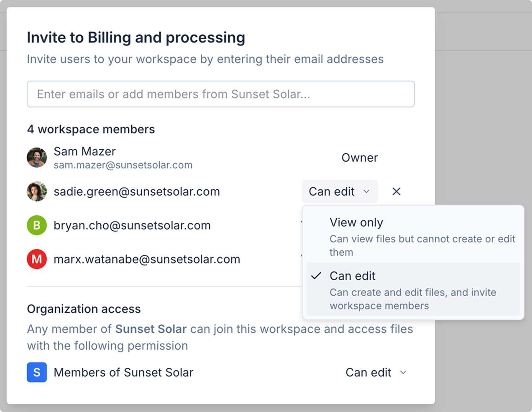
Task: Click the Owner role label
Action: (x=359, y=158)
